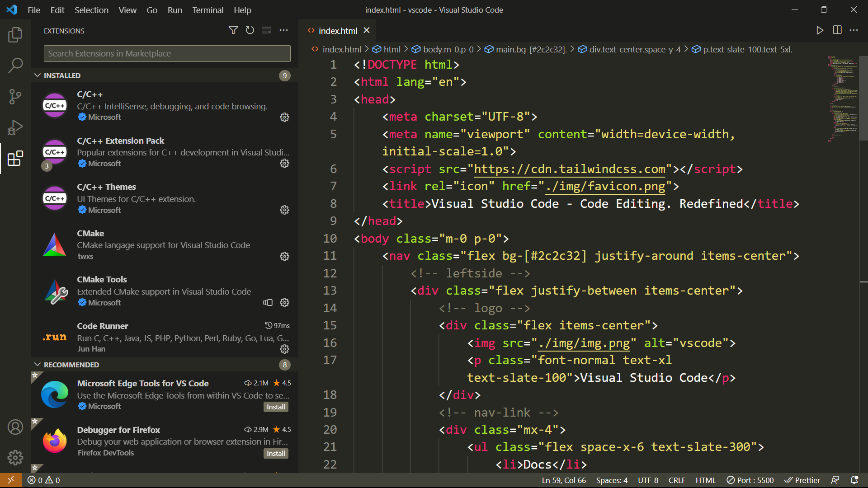Image resolution: width=868 pixels, height=488 pixels.
Task: Open the Source Control view
Action: coord(15,96)
